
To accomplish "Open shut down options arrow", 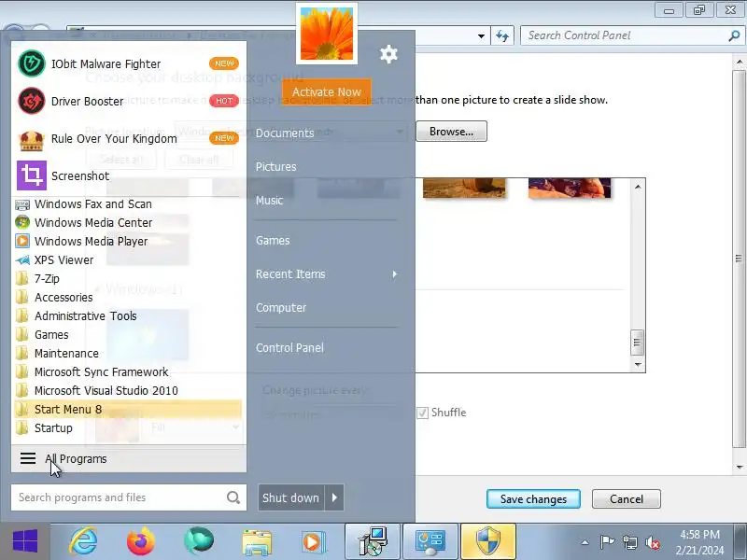I will point(334,497).
